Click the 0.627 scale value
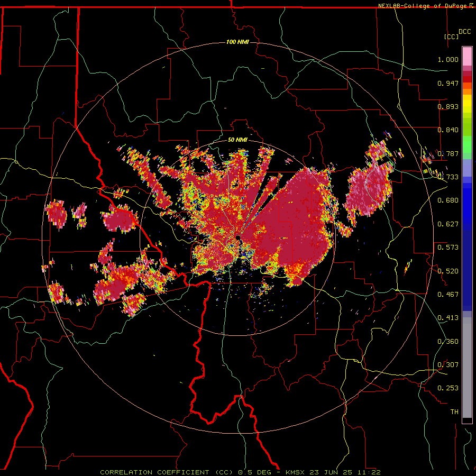This screenshot has width=476, height=476. coord(448,224)
